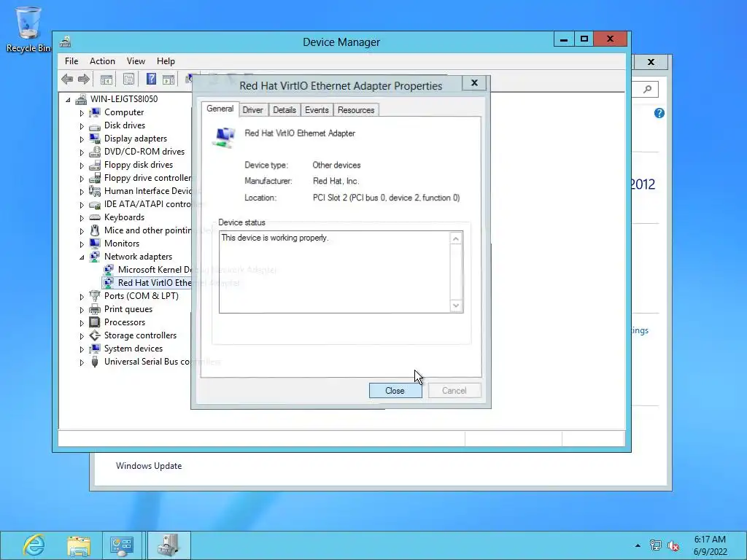The width and height of the screenshot is (747, 560).
Task: Open Internet Explorer from the taskbar
Action: [34, 545]
